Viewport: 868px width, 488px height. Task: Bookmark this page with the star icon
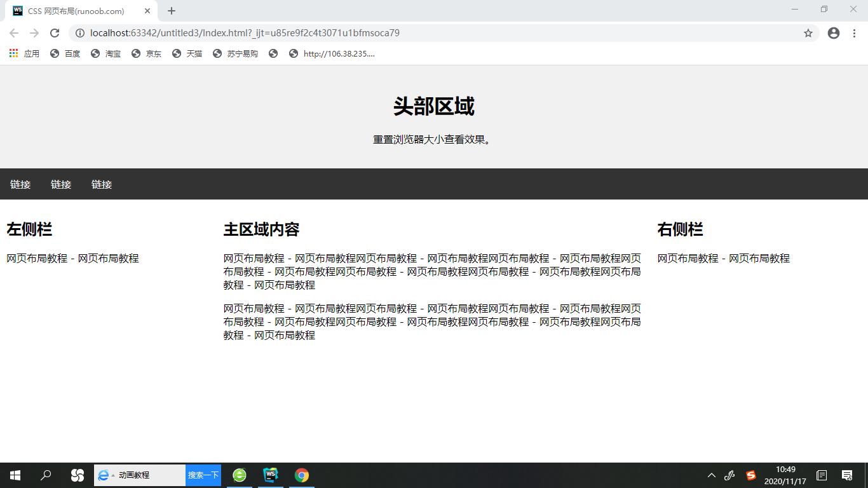click(808, 33)
